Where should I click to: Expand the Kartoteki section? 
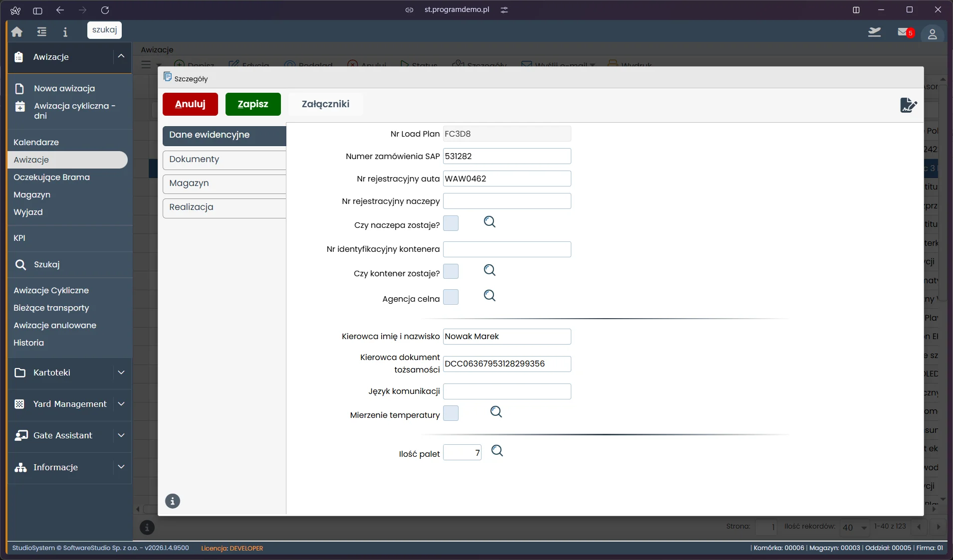121,373
